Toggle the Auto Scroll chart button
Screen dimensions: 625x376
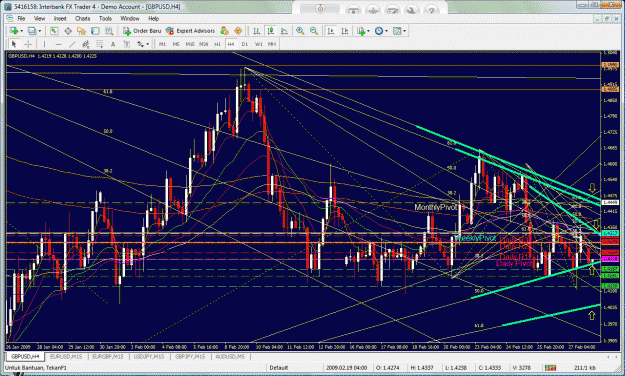[x=331, y=31]
